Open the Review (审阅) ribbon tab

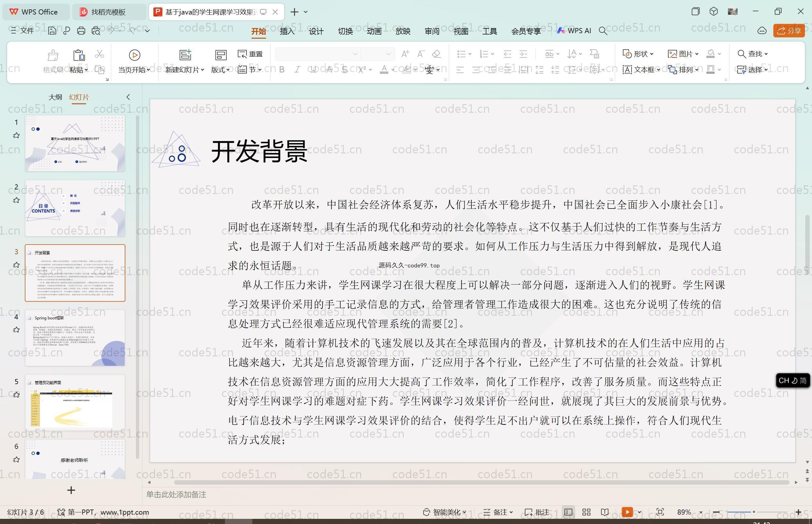click(x=432, y=31)
